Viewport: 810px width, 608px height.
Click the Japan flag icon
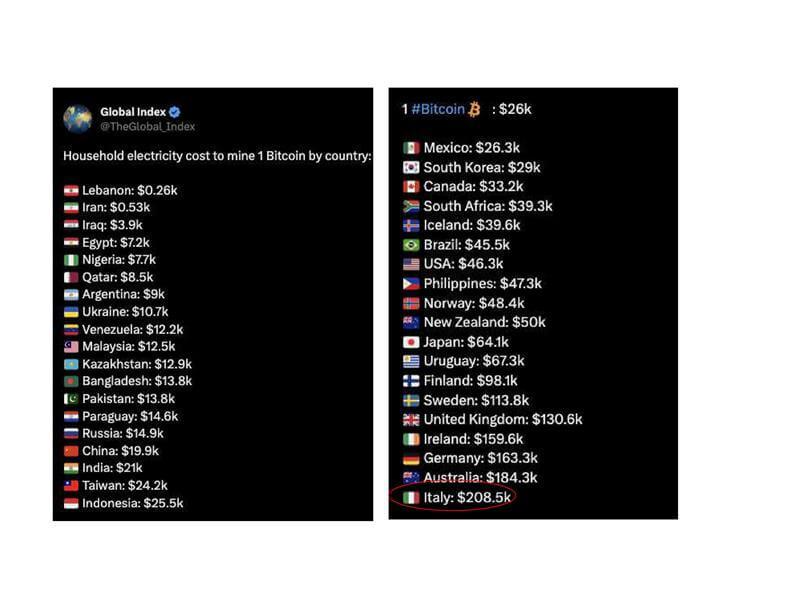[411, 342]
